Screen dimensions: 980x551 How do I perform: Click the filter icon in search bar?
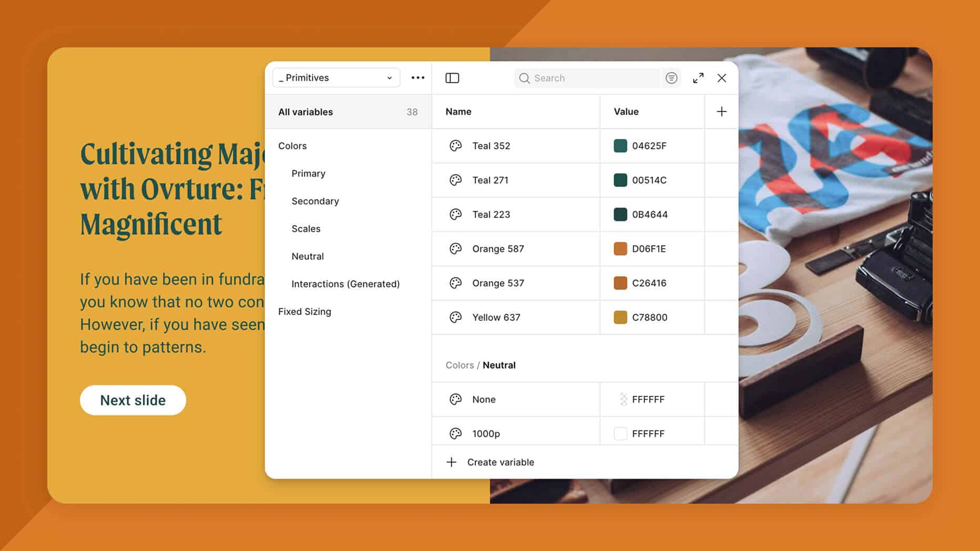671,78
